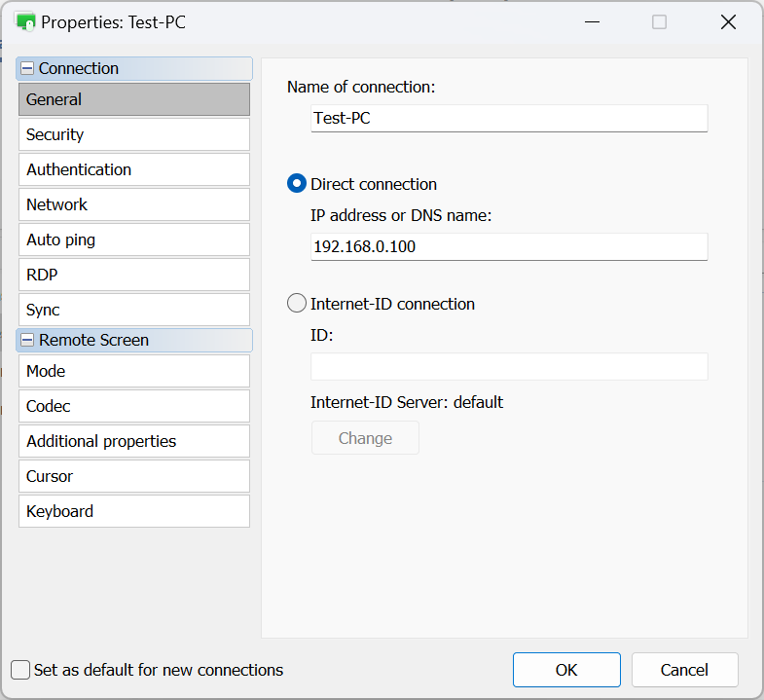This screenshot has width=764, height=700.
Task: Click the Cancel button
Action: (x=684, y=670)
